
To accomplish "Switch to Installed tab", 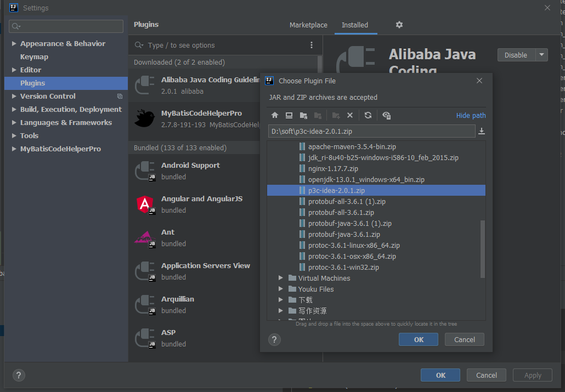I will tap(355, 25).
